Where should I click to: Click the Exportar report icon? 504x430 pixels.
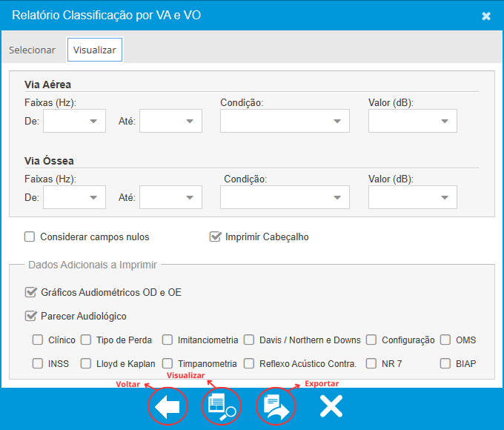coord(276,407)
